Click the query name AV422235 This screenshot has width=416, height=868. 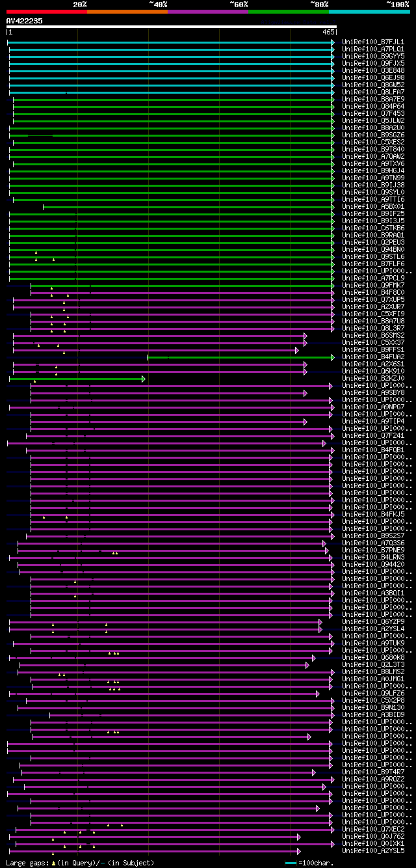(x=25, y=21)
